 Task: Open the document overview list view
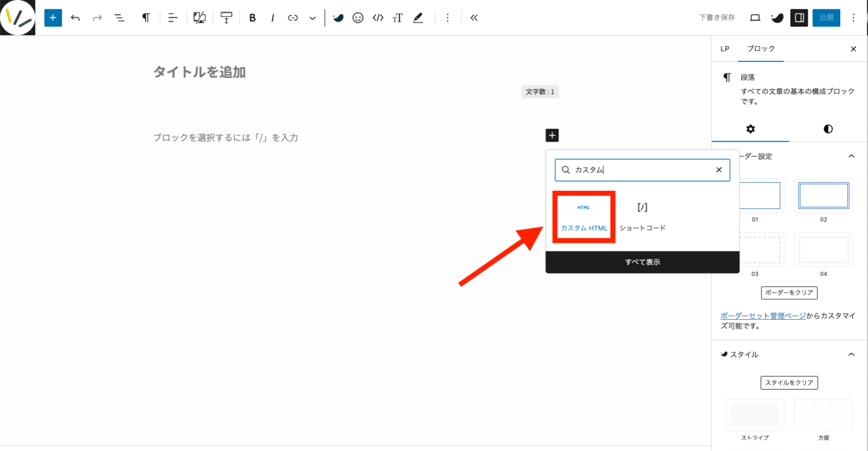119,17
